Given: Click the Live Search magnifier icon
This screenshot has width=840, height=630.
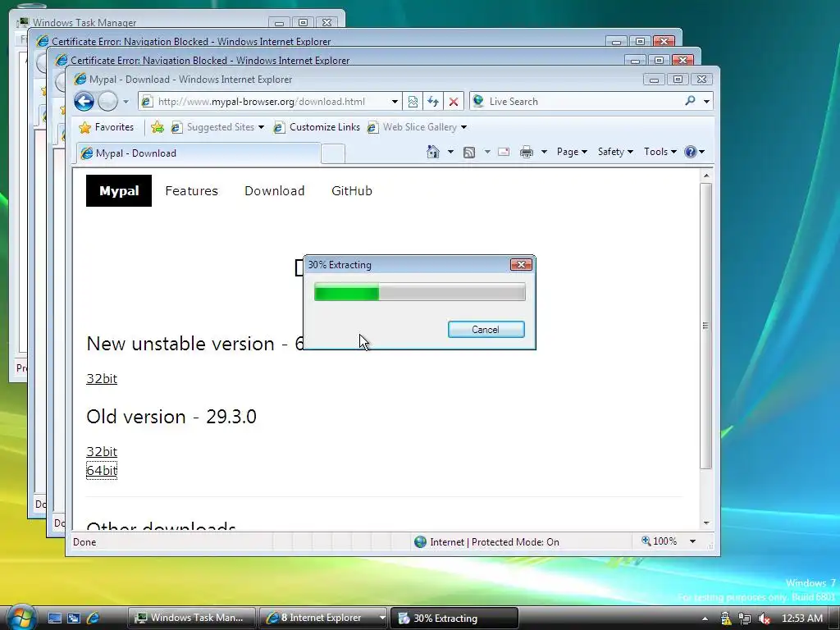Looking at the screenshot, I should click(x=690, y=101).
